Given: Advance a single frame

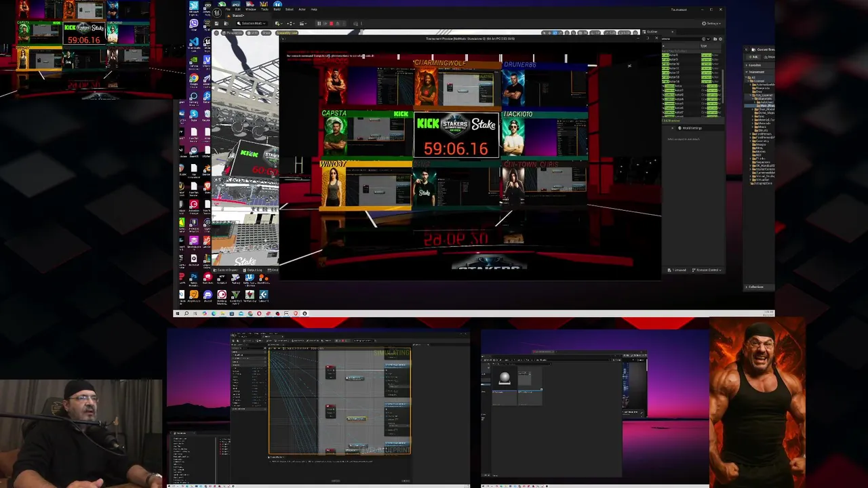Looking at the screenshot, I should pos(325,23).
